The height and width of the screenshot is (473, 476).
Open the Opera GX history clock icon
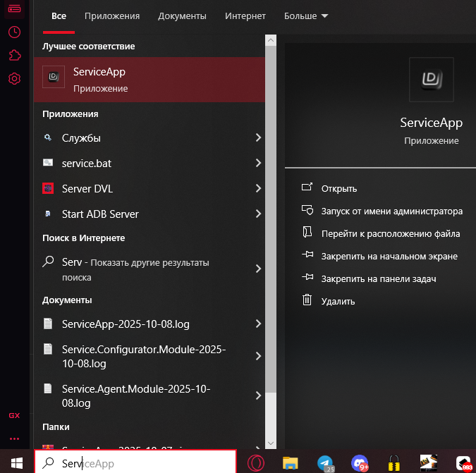14,32
